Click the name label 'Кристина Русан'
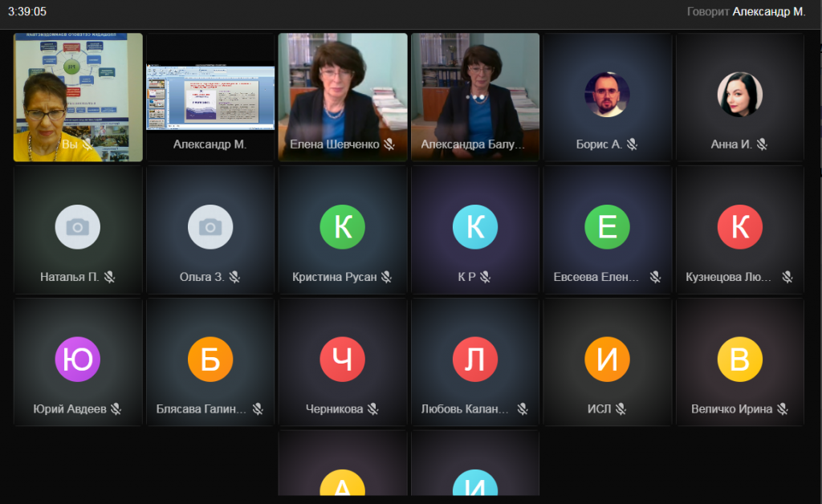This screenshot has width=822, height=504. coord(335,277)
